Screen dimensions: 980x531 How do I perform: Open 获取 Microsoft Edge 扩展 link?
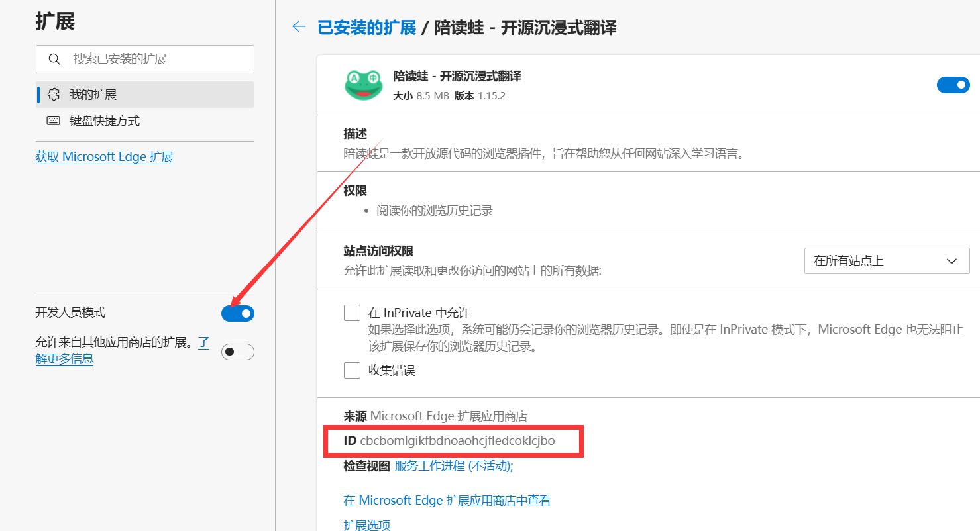[x=104, y=157]
